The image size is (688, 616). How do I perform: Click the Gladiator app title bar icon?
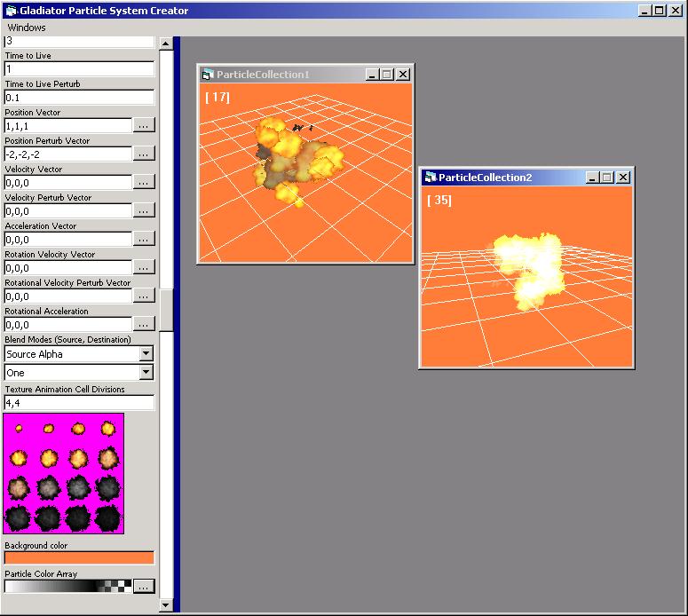(11, 10)
